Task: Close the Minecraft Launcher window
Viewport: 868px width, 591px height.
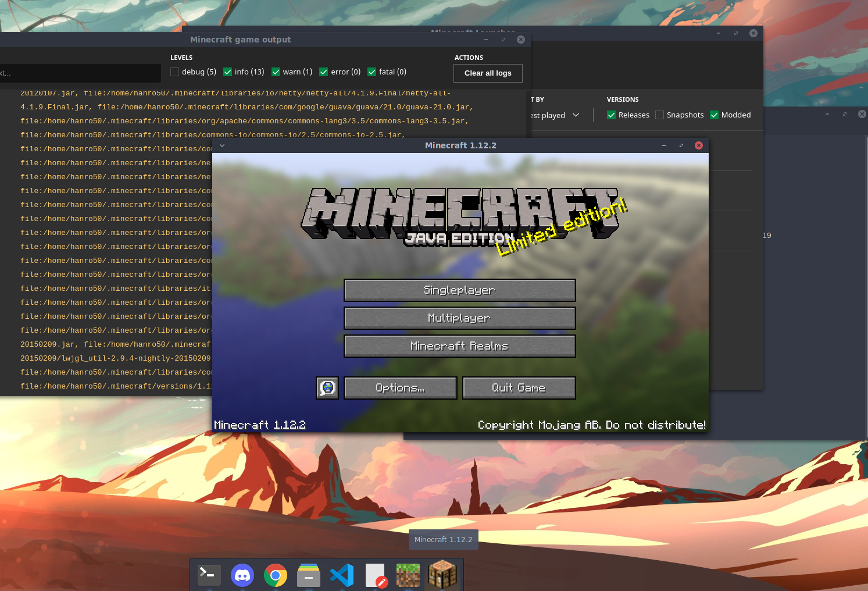Action: 753,33
